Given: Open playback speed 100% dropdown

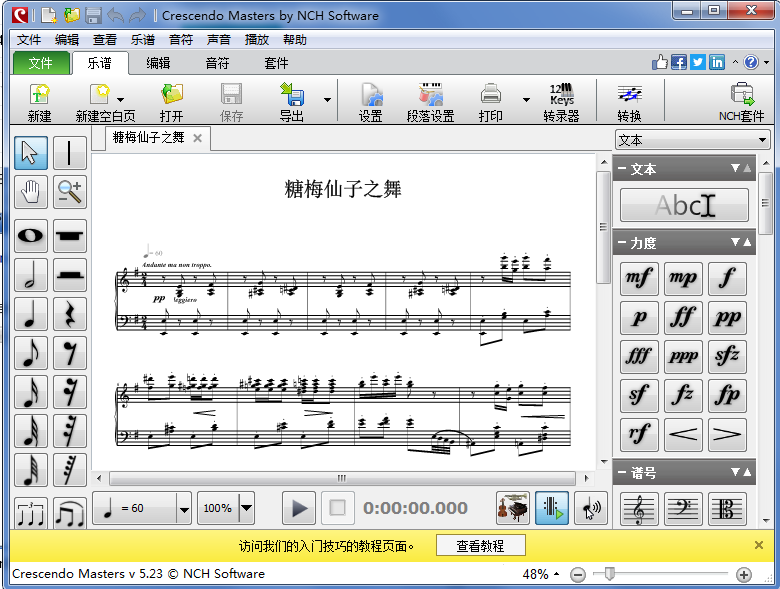Looking at the screenshot, I should coord(246,508).
